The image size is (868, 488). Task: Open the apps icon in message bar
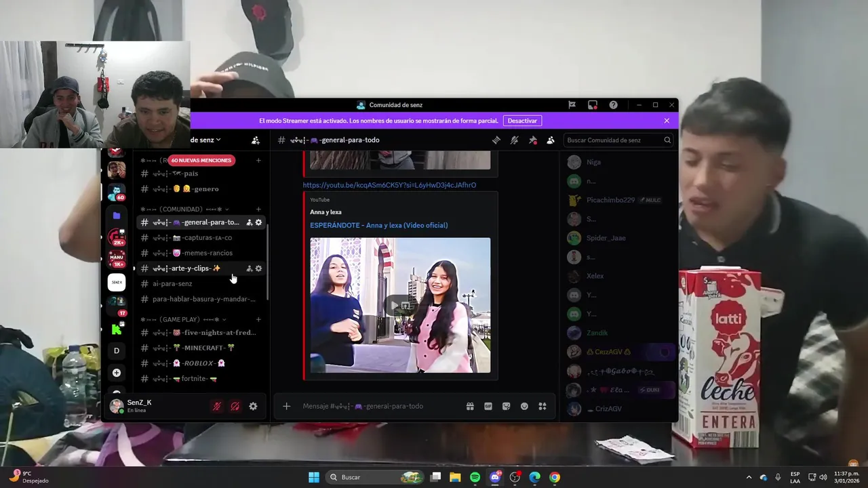pos(542,406)
